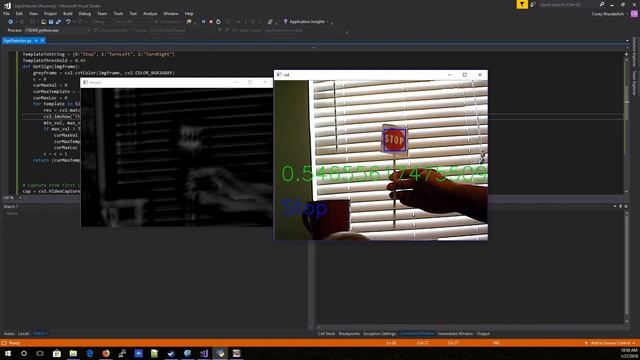Restart debugging with the restart icon
The height and width of the screenshot is (360, 640).
tap(218, 22)
